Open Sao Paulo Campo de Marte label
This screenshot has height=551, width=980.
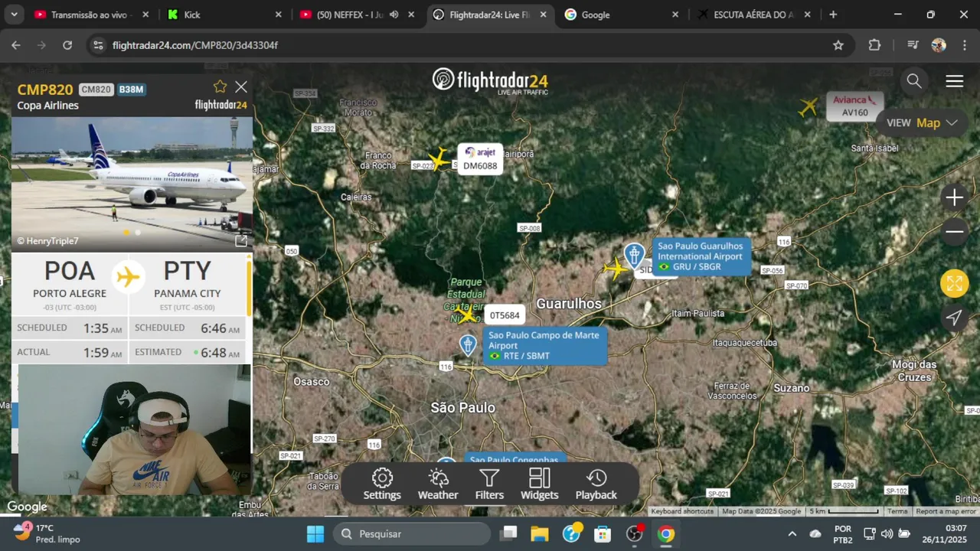click(544, 345)
